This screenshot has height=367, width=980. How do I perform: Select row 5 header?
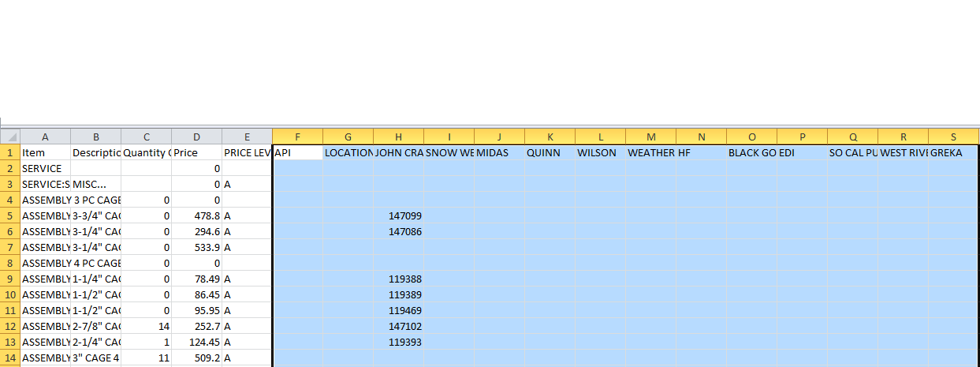pyautogui.click(x=10, y=215)
